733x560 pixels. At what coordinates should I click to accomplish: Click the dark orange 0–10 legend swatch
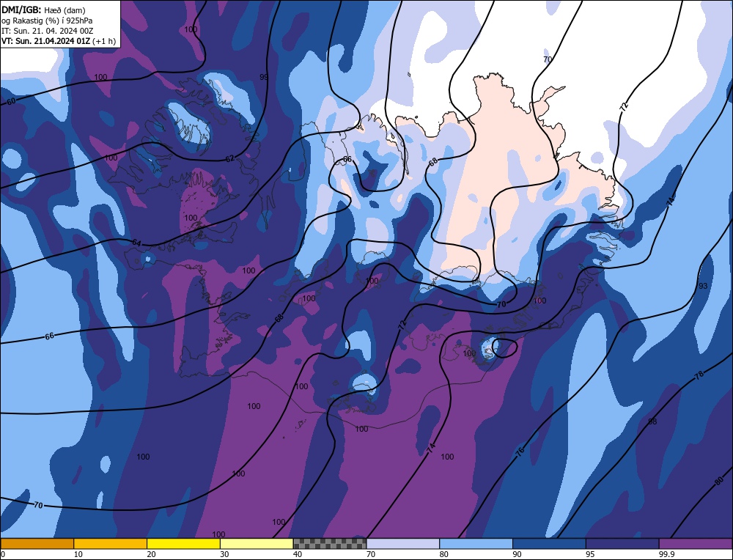(37, 544)
